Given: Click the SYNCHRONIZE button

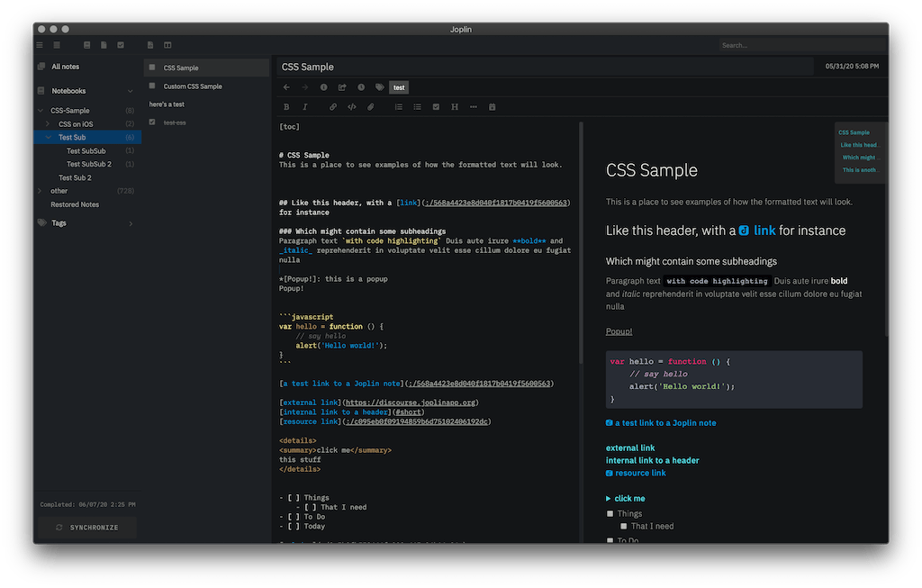Looking at the screenshot, I should (x=87, y=528).
